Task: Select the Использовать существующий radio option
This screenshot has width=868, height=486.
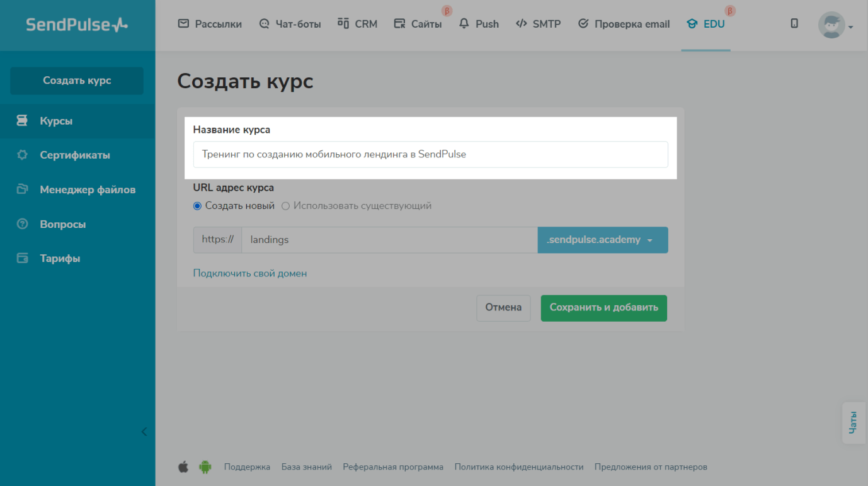Action: tap(285, 206)
